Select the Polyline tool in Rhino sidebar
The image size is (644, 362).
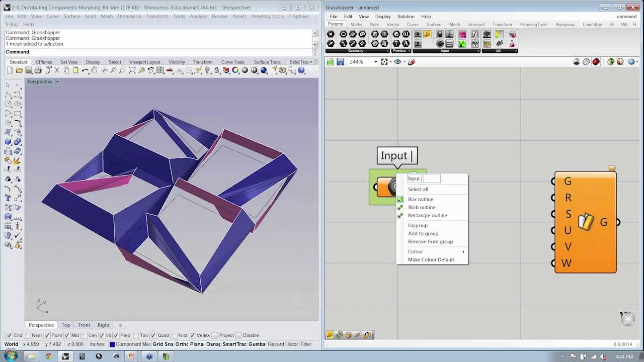(8, 94)
